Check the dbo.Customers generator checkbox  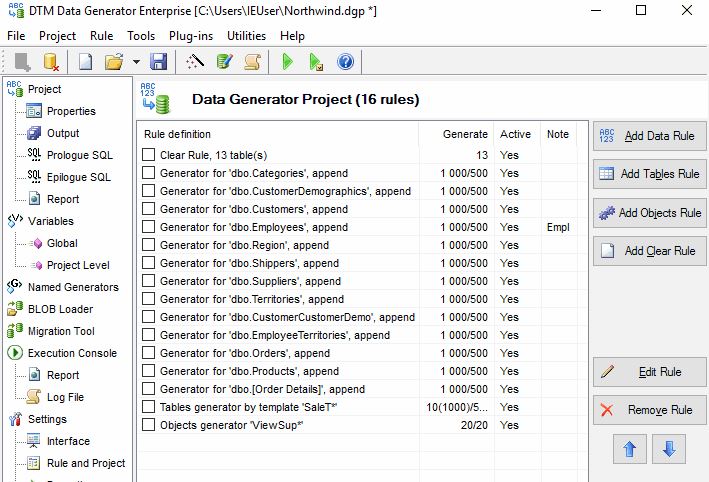click(x=148, y=209)
